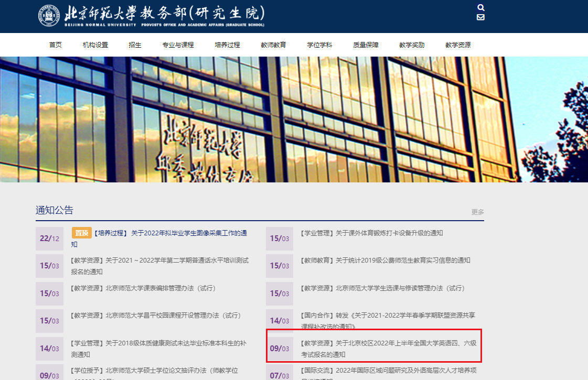This screenshot has height=380, width=588.
Task: Open 全国大学英语四、六级考试报名 notice
Action: 389,349
